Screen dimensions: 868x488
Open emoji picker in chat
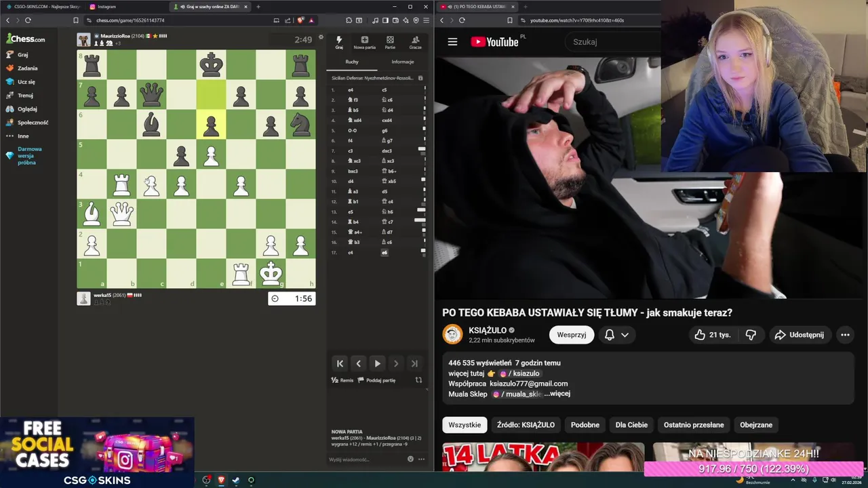[x=410, y=459]
